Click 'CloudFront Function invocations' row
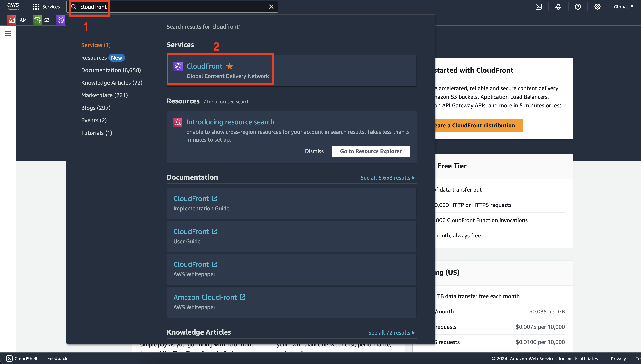 (x=481, y=220)
